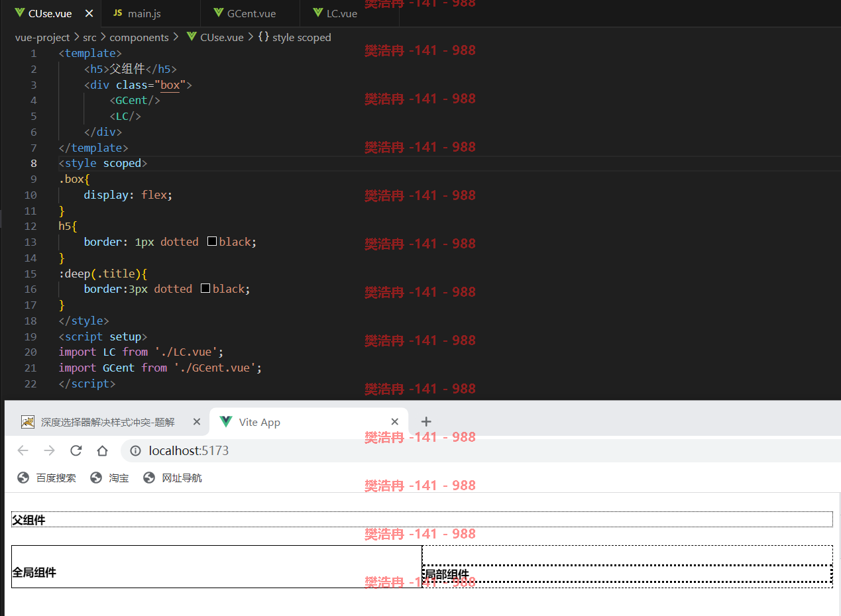The width and height of the screenshot is (841, 616).
Task: Click line number 22 in the gutter
Action: click(30, 384)
